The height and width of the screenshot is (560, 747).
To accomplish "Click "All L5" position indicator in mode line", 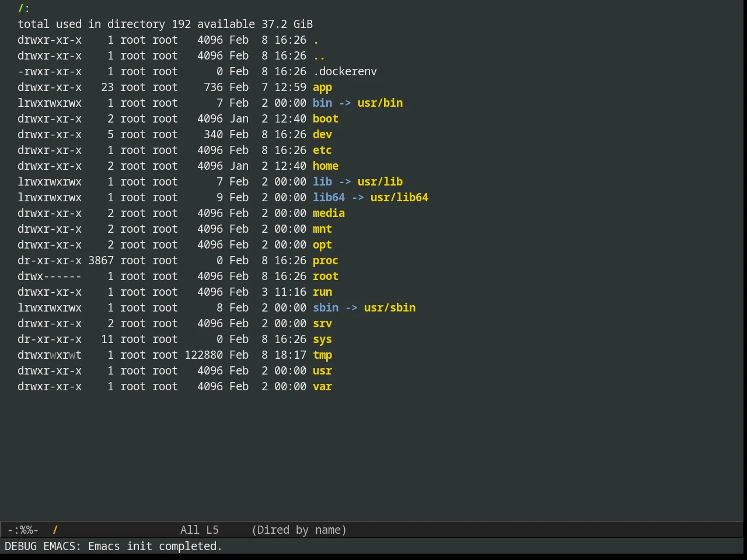I will [x=200, y=530].
